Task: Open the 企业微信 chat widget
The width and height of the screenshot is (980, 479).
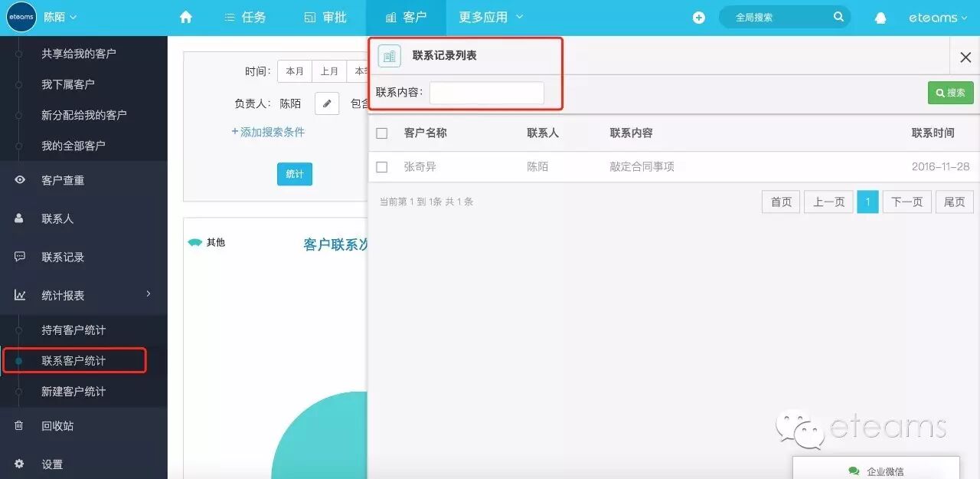Action: [876, 468]
